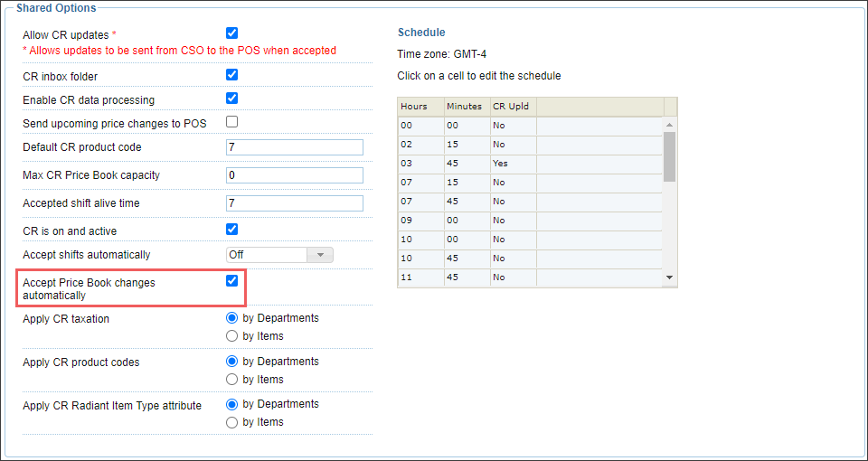
Task: Enable Send upcoming price changes to POS
Action: (x=232, y=122)
